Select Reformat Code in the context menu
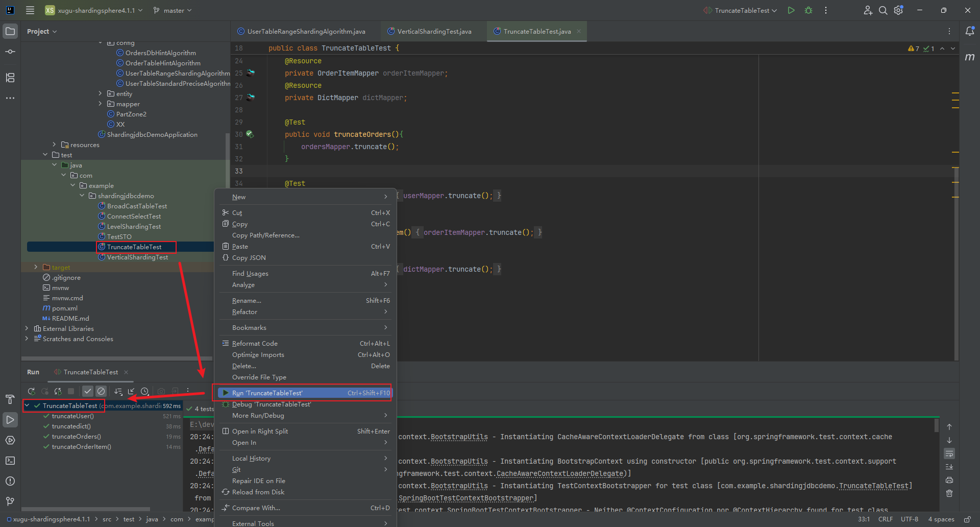 pos(255,343)
